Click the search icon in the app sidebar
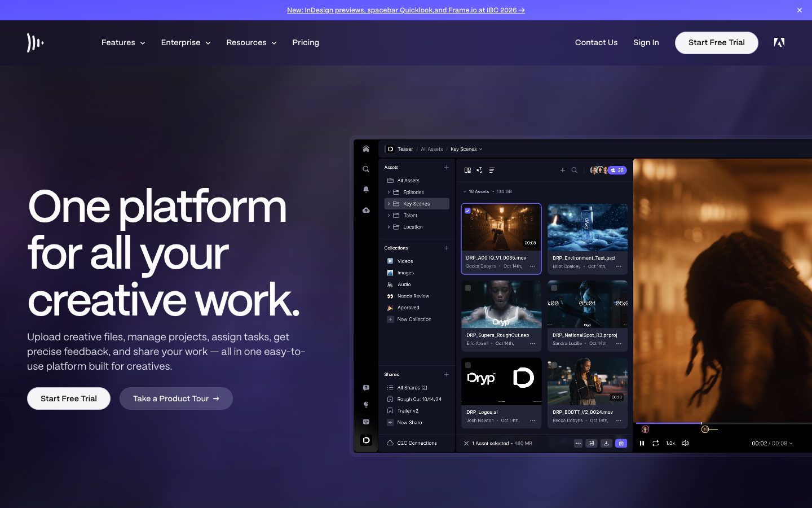812x508 pixels. [366, 169]
